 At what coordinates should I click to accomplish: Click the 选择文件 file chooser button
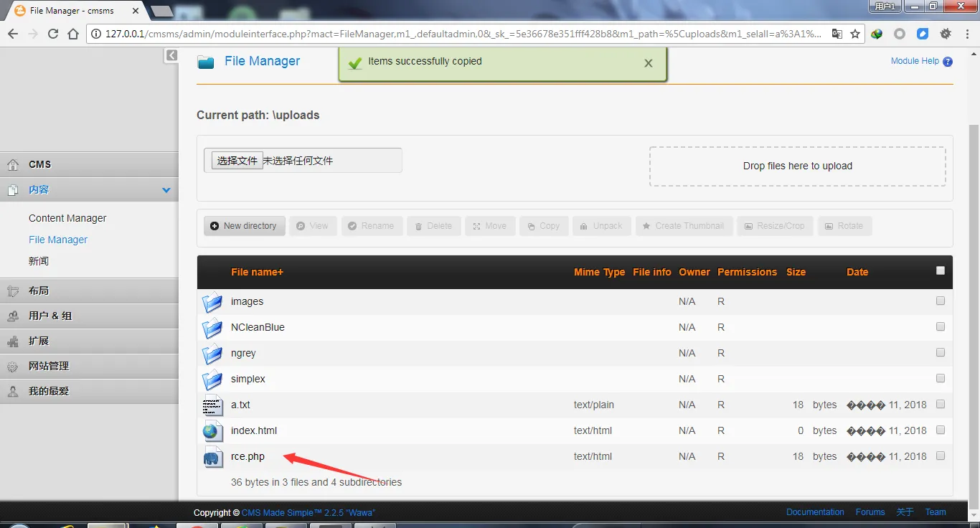237,161
